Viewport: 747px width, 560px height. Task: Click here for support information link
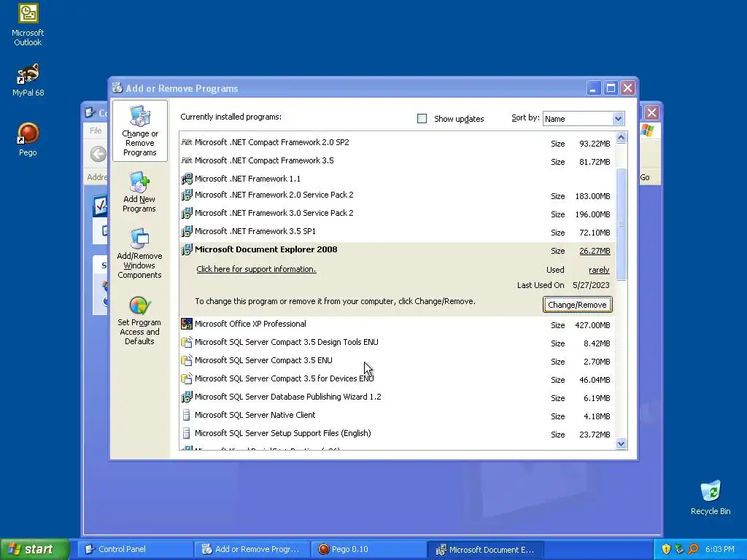coord(256,269)
